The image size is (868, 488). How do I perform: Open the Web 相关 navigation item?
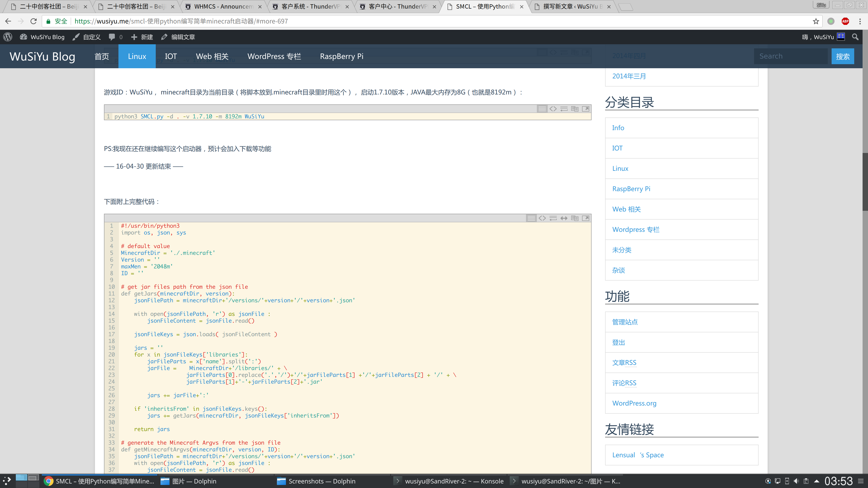212,56
